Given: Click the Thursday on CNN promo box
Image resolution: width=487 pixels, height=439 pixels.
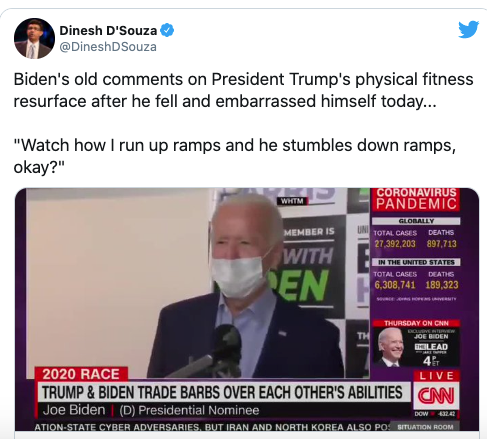Looking at the screenshot, I should 416,343.
